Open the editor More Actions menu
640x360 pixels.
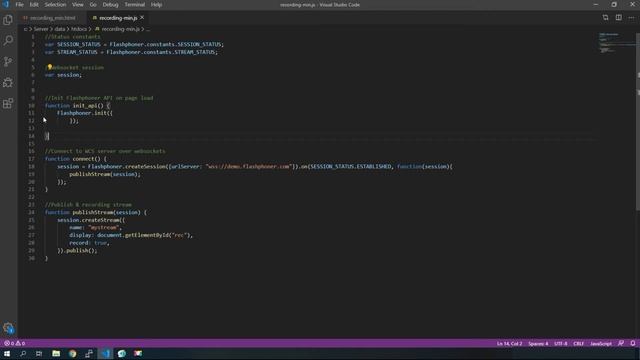coord(631,18)
